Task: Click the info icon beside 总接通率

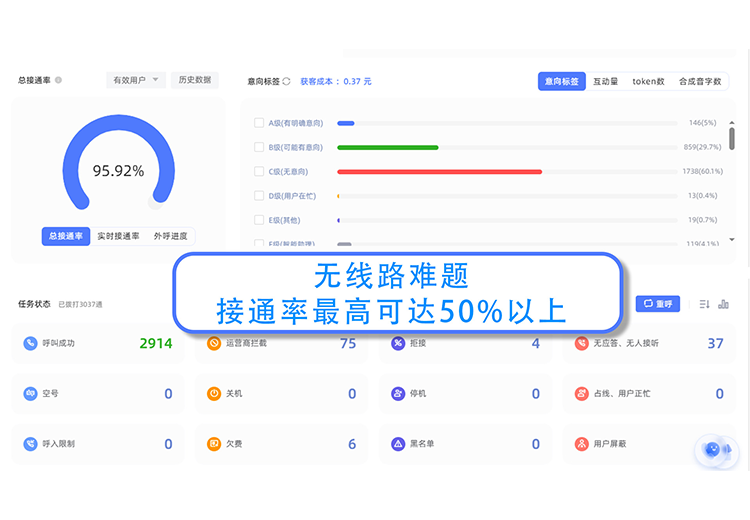Action: click(x=58, y=80)
